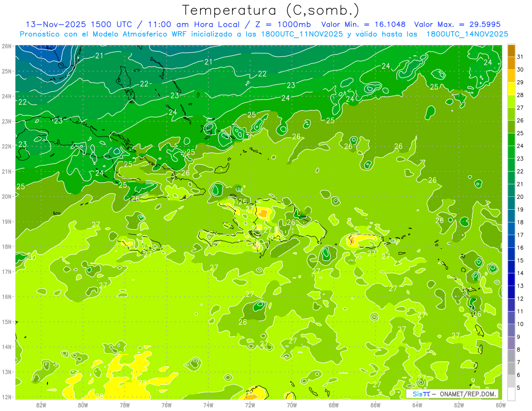Click the '78W' longitude axis label
This screenshot has width=532, height=411.
[x=125, y=405]
